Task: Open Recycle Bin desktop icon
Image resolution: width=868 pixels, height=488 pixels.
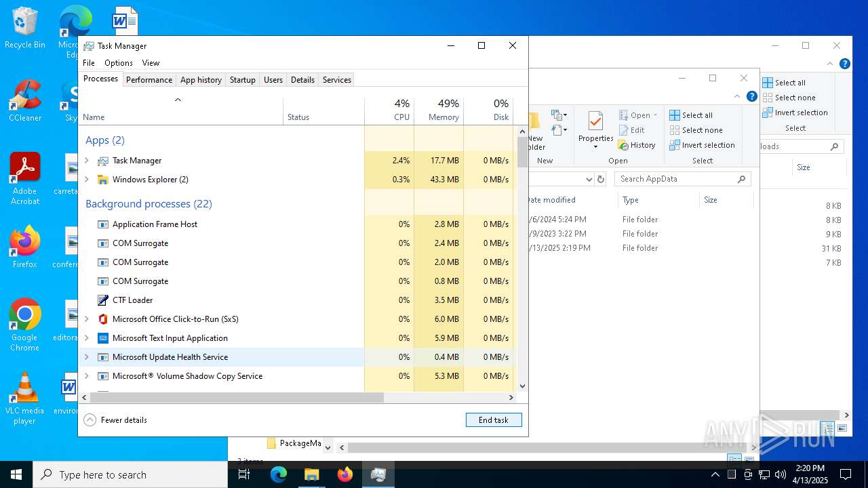Action: 25,28
